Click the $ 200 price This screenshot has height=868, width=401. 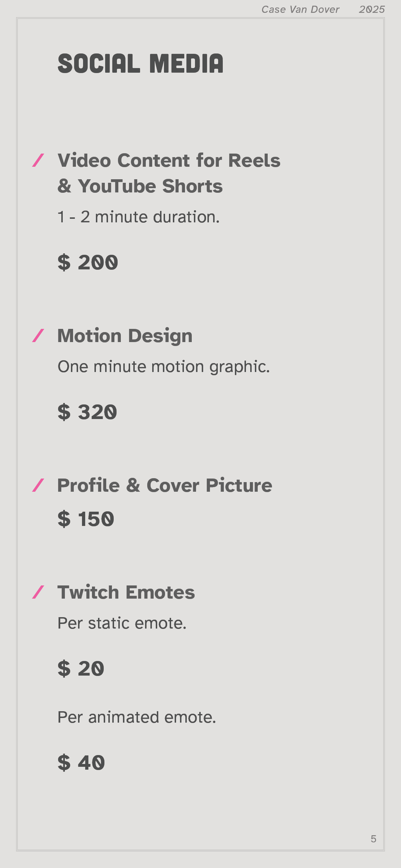(88, 263)
